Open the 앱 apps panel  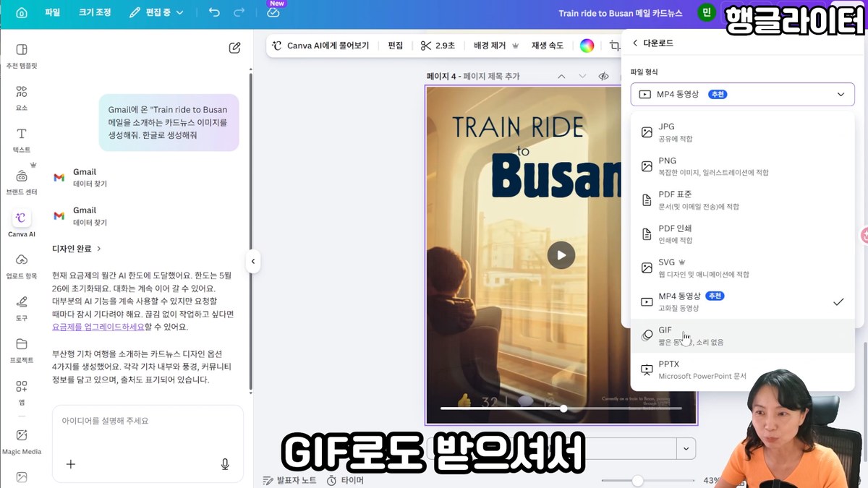pyautogui.click(x=22, y=393)
